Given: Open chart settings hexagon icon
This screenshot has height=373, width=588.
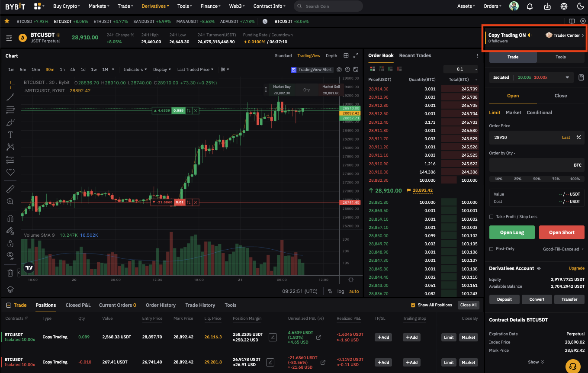Looking at the screenshot, I should (347, 69).
